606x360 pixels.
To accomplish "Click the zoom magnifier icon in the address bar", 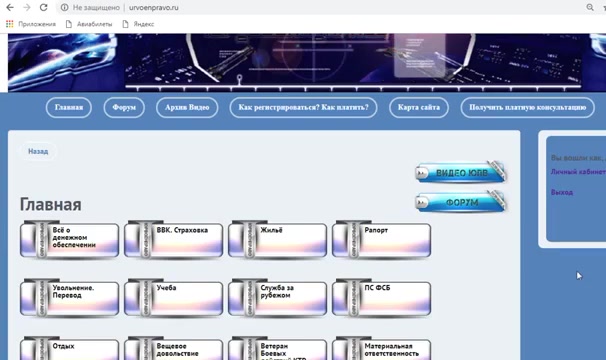I will [x=590, y=7].
